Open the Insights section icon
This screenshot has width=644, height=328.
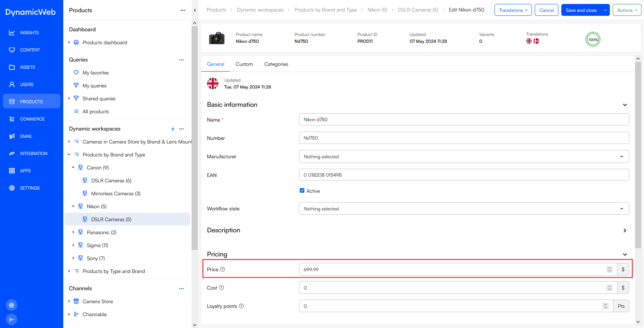click(x=12, y=33)
